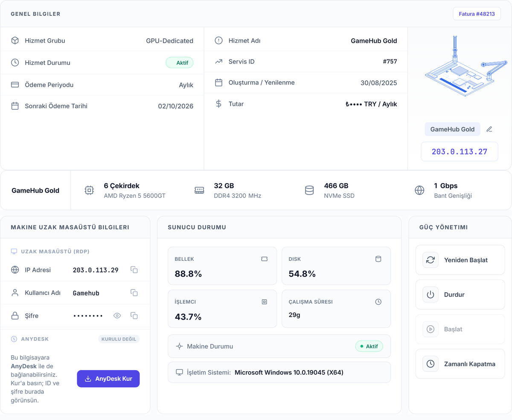Open Zamanlı Kapatma scheduled shutdown

[x=460, y=364]
